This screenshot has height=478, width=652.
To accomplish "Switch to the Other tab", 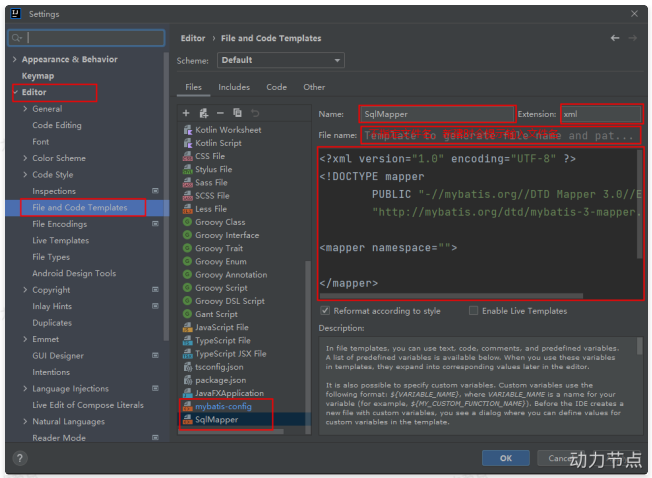I will point(314,87).
